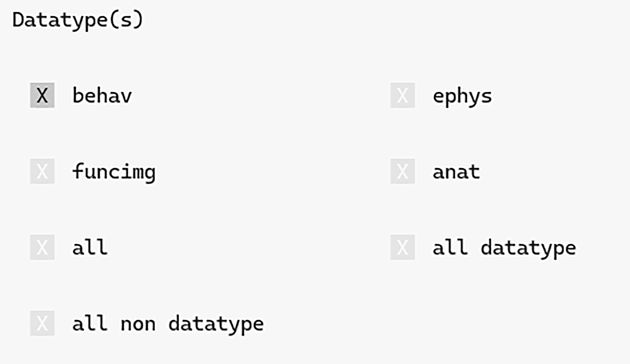This screenshot has width=630, height=364.
Task: Click the word 'non' in the bottom option
Action: pos(138,324)
